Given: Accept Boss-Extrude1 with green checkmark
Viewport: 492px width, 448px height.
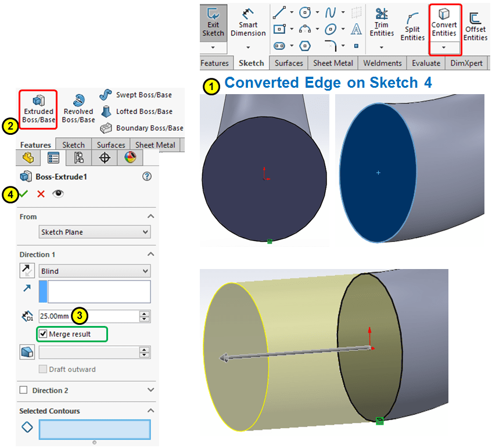Looking at the screenshot, I should pyautogui.click(x=24, y=194).
